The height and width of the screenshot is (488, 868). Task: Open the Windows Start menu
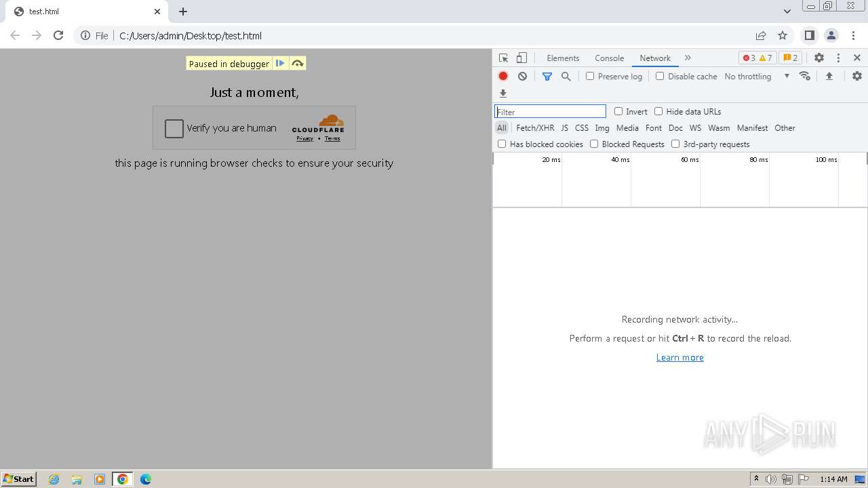point(18,479)
